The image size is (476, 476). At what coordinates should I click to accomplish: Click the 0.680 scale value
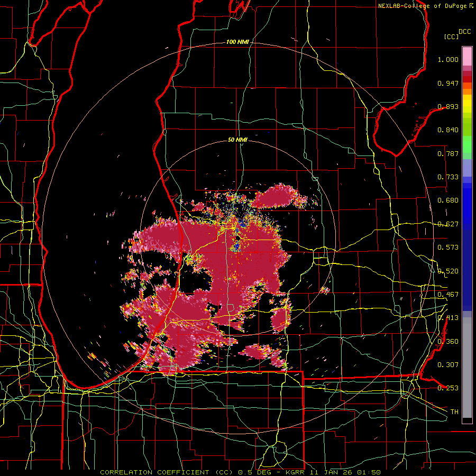448,200
